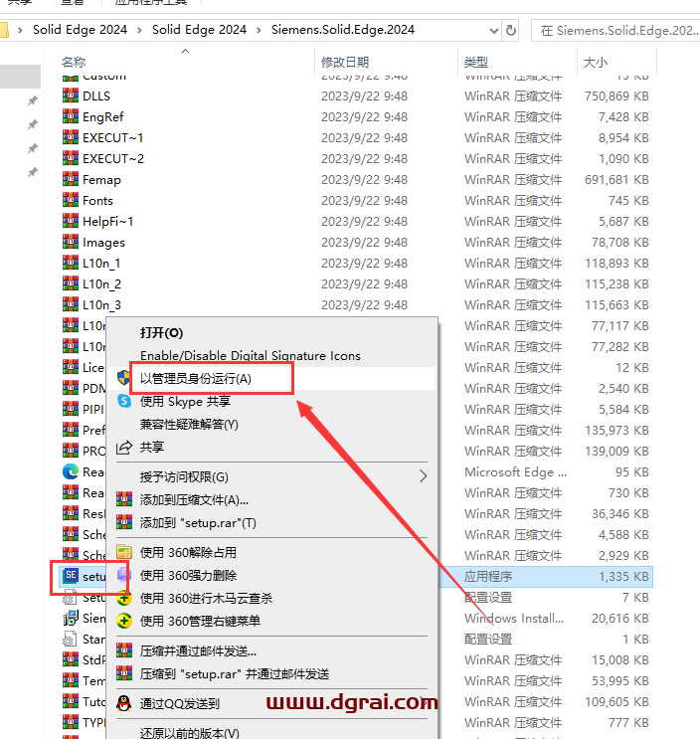Click the Skype icon in context menu

click(124, 401)
